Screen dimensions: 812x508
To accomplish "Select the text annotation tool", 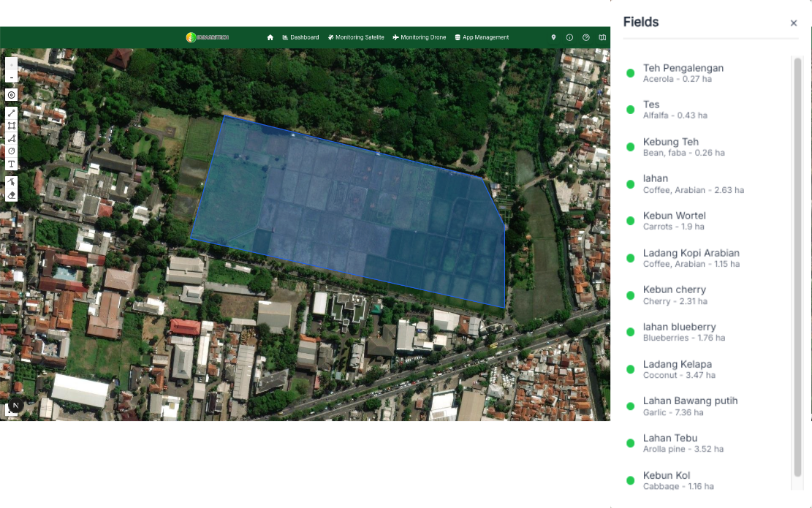I will pos(11,164).
